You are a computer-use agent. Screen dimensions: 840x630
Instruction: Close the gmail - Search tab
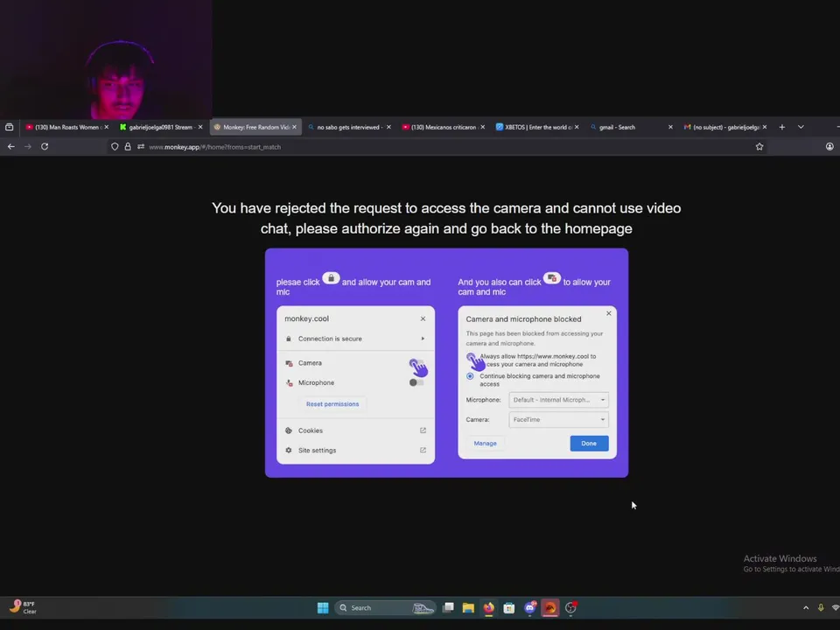pyautogui.click(x=670, y=127)
